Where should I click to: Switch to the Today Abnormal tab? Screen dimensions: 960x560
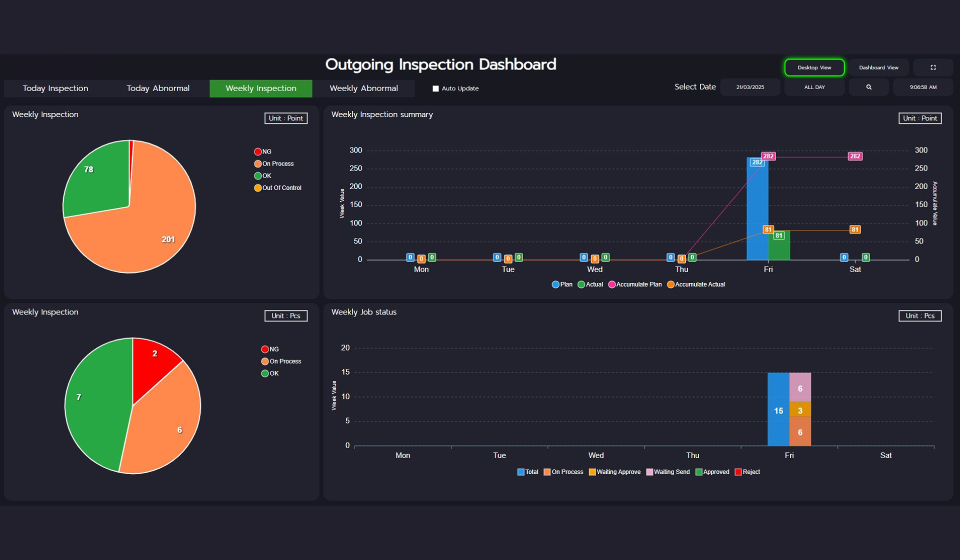pyautogui.click(x=158, y=88)
